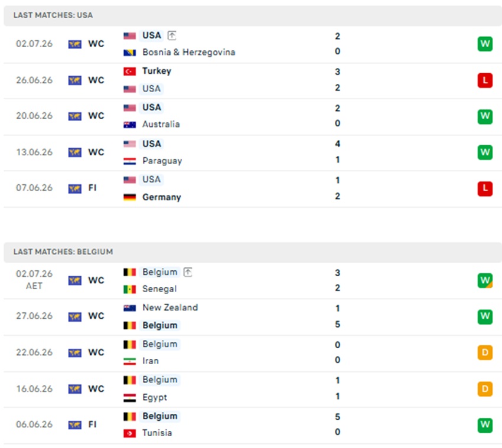This screenshot has width=502, height=448.
Task: Click the Bosnia & Herzegovina flag icon
Action: [x=130, y=53]
